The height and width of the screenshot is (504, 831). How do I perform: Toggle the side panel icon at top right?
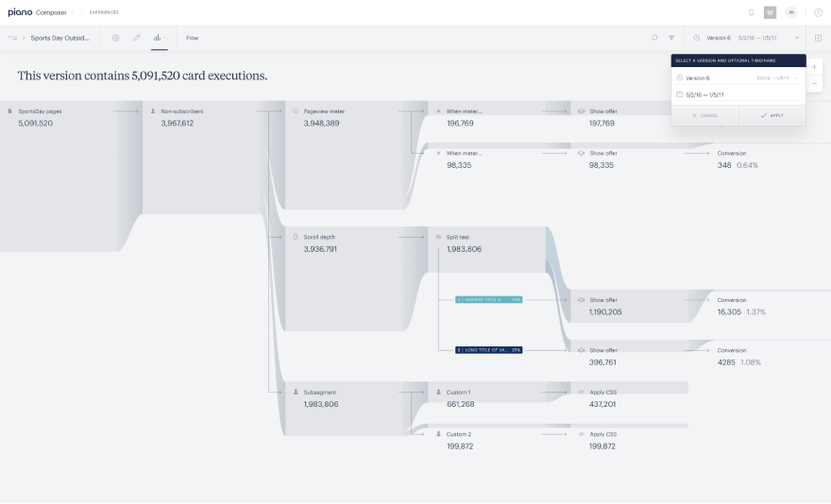point(818,38)
